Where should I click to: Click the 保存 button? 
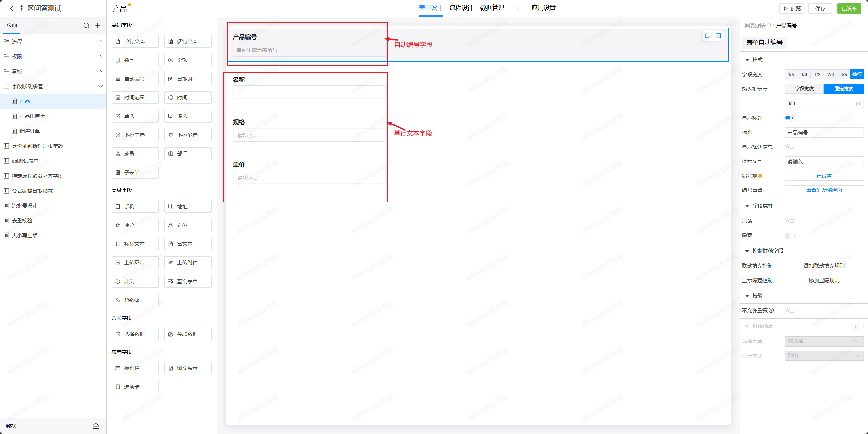(820, 9)
